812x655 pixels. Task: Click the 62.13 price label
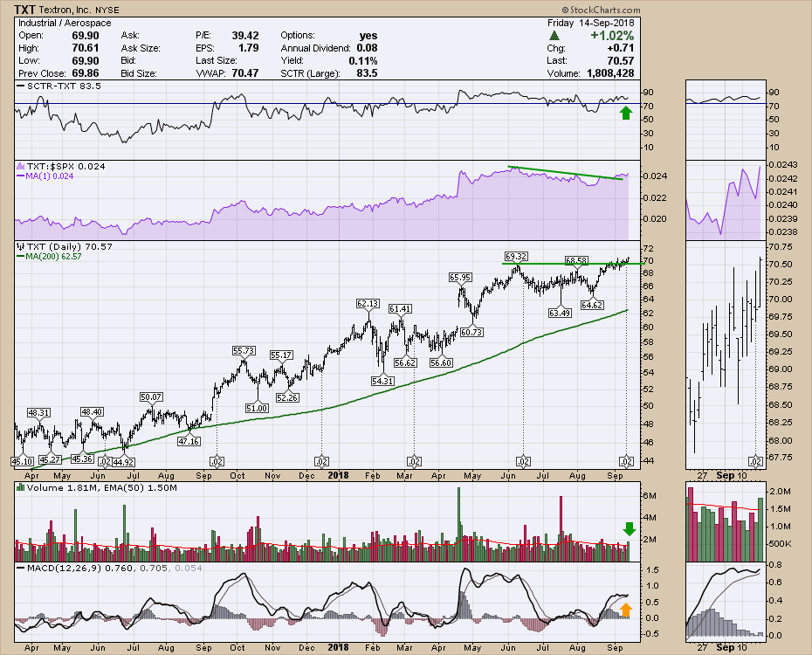click(368, 303)
